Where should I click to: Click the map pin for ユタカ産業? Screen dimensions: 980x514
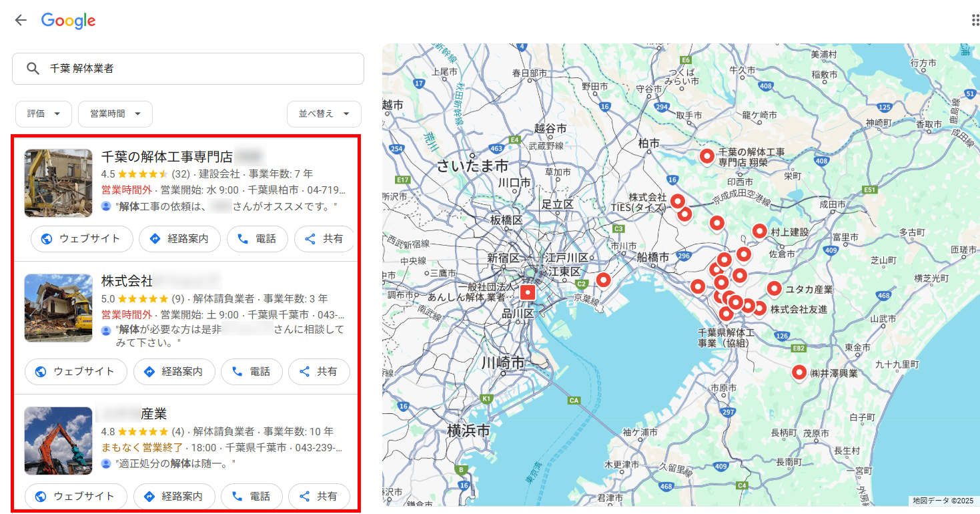(x=774, y=288)
